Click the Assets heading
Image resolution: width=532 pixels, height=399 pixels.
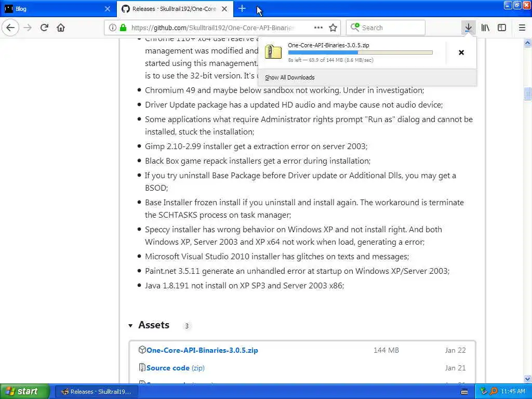[x=154, y=325]
